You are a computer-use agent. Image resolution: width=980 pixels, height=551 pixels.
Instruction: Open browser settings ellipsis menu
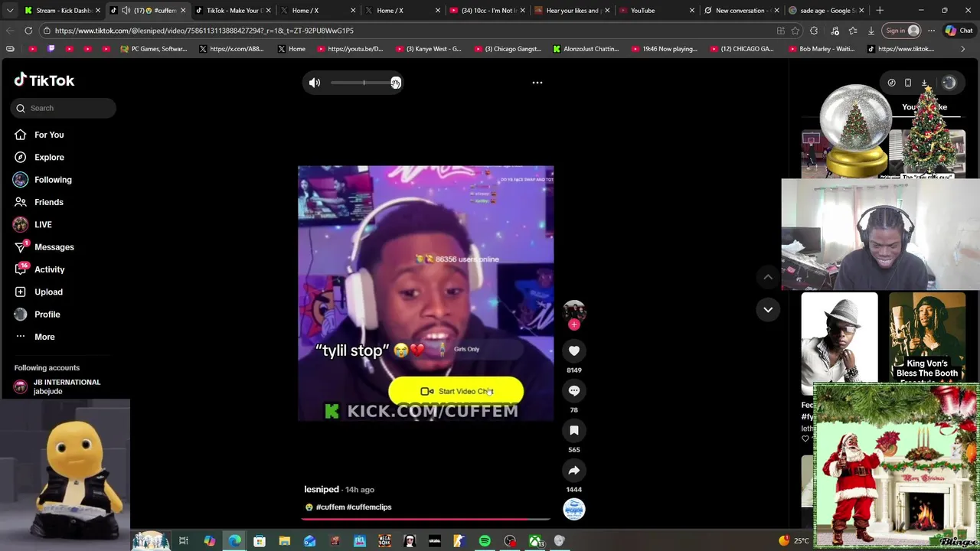pos(931,31)
